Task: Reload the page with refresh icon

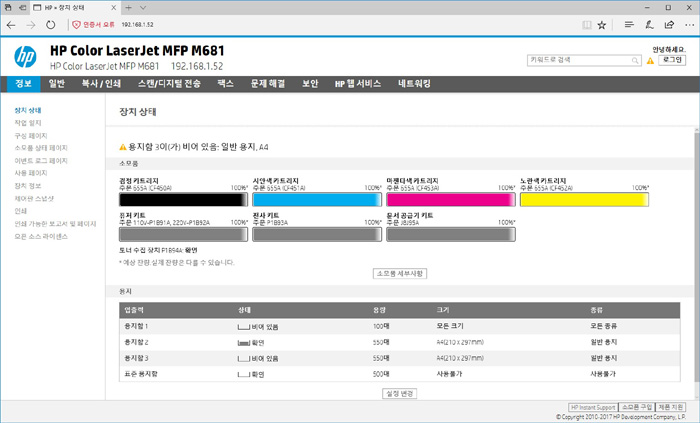Action: coord(50,25)
